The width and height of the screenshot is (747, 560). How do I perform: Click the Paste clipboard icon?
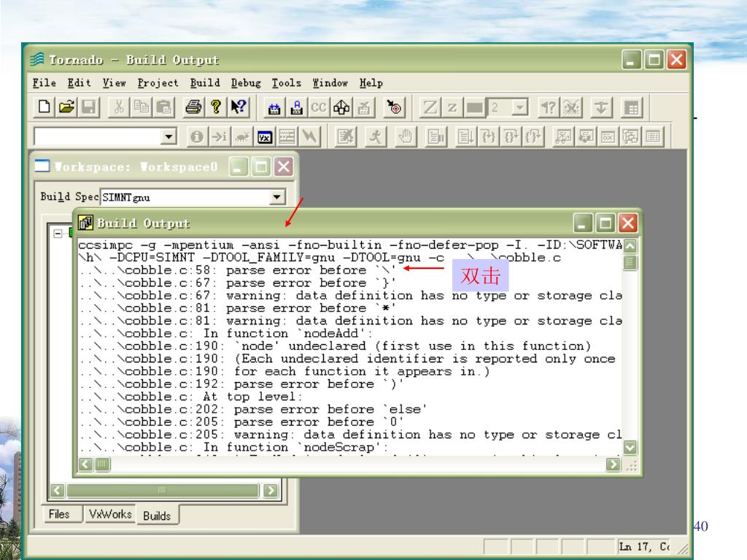click(x=164, y=107)
